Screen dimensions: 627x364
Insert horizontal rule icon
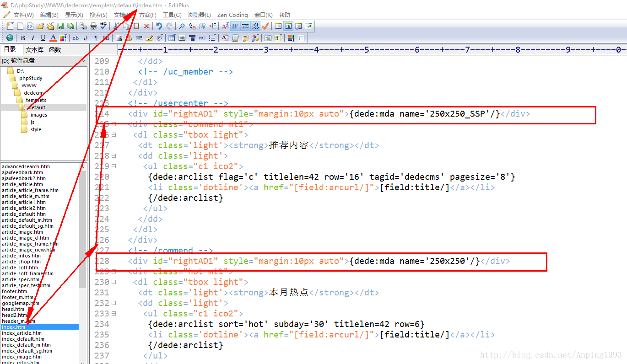tap(139, 38)
